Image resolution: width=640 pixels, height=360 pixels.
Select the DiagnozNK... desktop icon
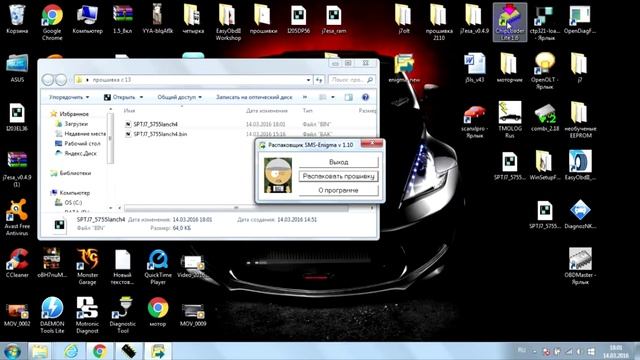pyautogui.click(x=580, y=214)
